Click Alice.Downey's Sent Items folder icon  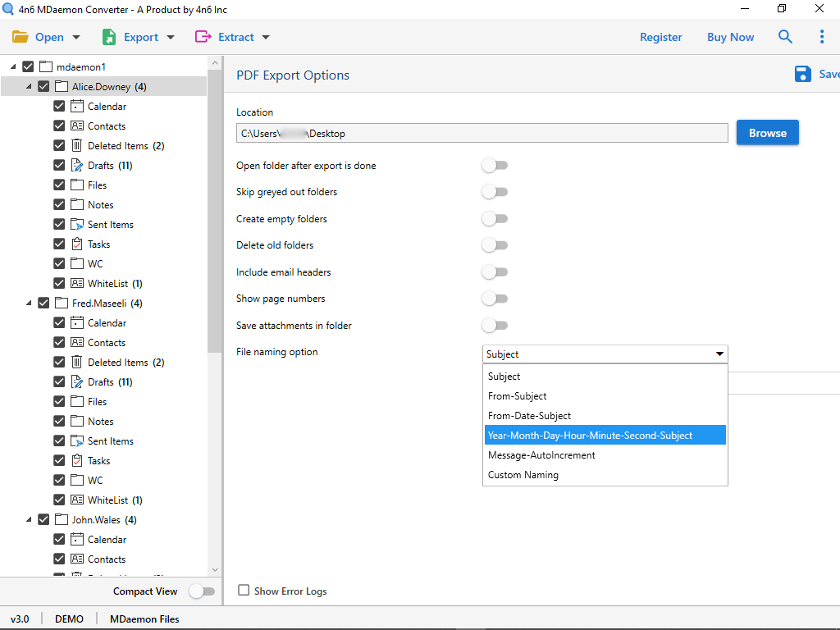(76, 224)
